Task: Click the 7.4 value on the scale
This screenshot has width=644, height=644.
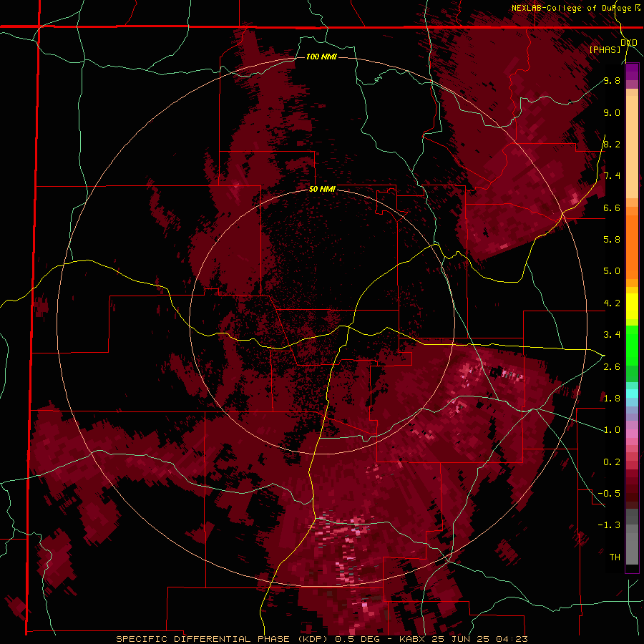Action: tap(612, 176)
